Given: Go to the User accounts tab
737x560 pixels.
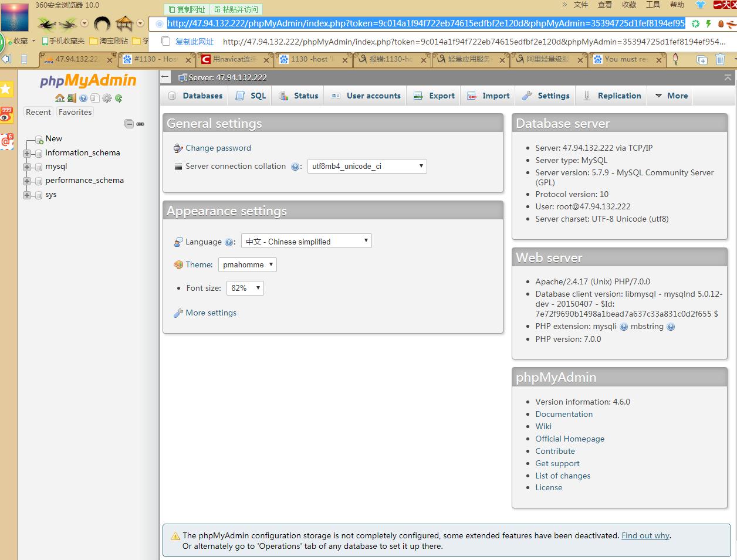Looking at the screenshot, I should click(x=366, y=96).
